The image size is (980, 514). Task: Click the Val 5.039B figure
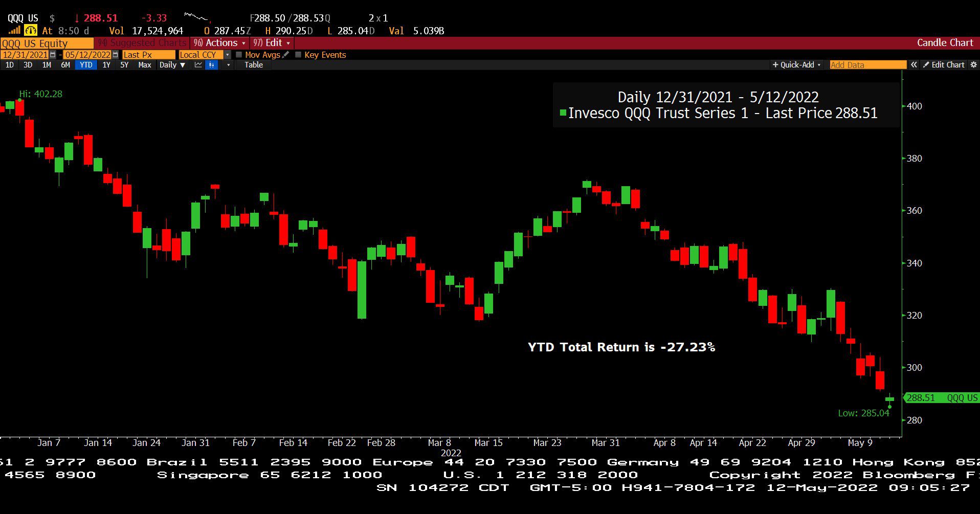coord(416,31)
